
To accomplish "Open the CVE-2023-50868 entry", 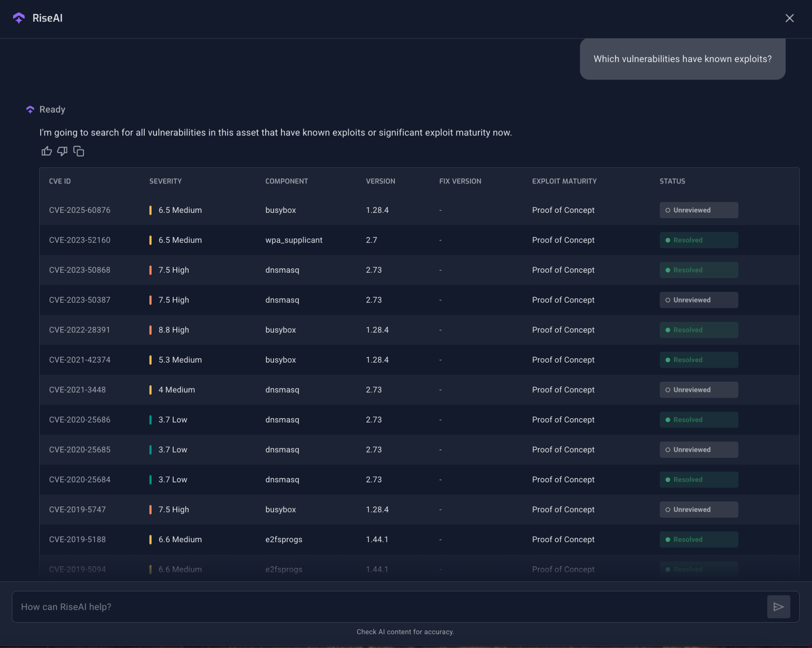I will point(80,270).
